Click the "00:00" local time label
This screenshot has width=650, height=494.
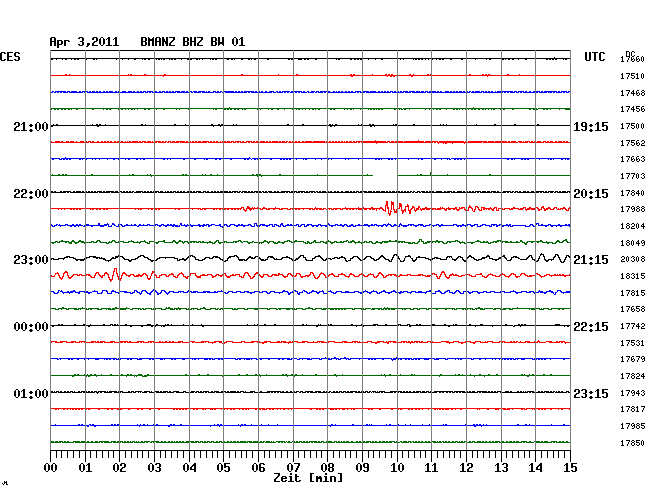(x=31, y=327)
